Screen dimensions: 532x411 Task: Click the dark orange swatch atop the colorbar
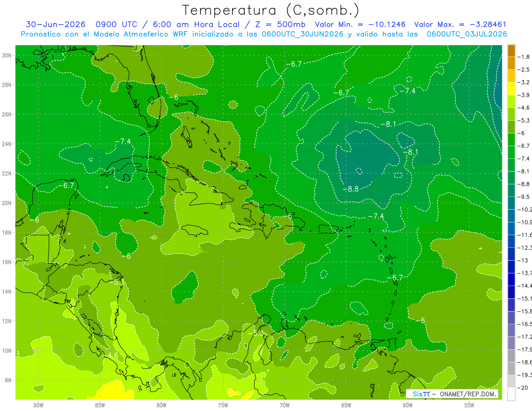(x=511, y=51)
